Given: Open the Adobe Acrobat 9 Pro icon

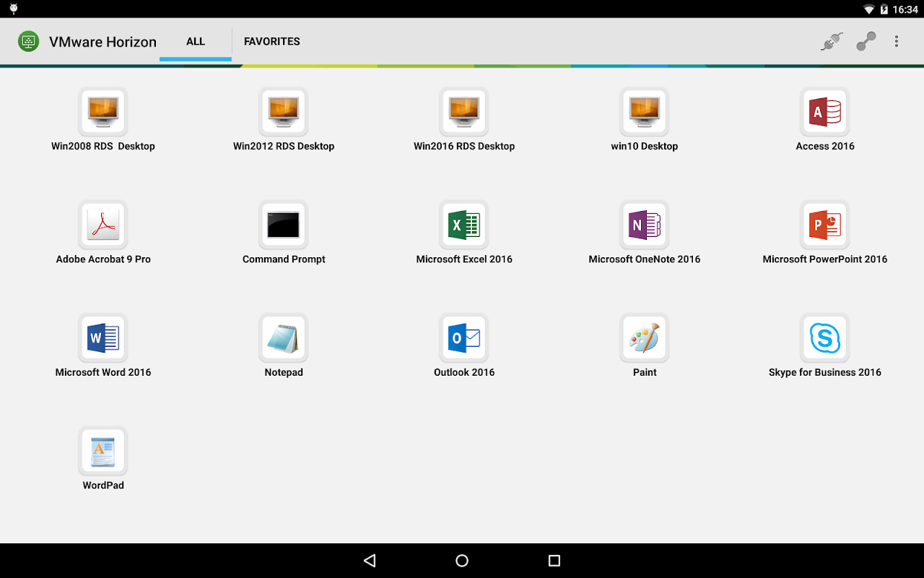Looking at the screenshot, I should click(103, 225).
